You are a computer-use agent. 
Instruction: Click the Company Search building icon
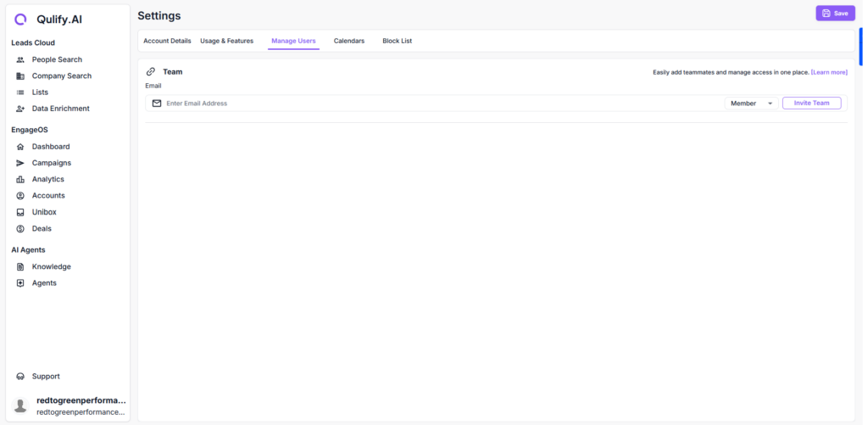[20, 75]
